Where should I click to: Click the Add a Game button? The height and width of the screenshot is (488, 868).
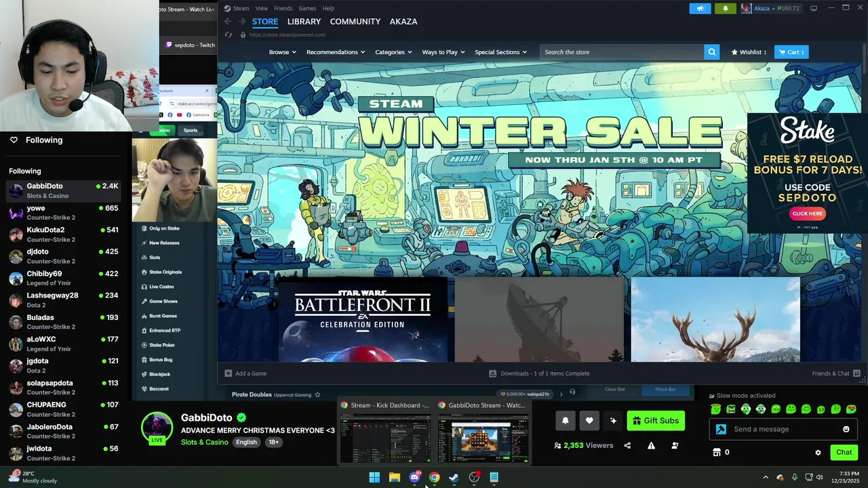pyautogui.click(x=245, y=373)
